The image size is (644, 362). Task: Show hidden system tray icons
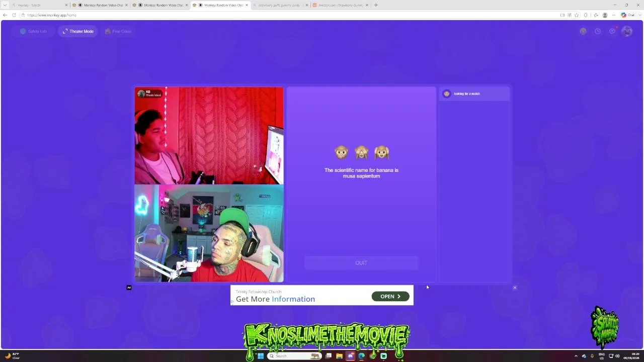pyautogui.click(x=576, y=356)
